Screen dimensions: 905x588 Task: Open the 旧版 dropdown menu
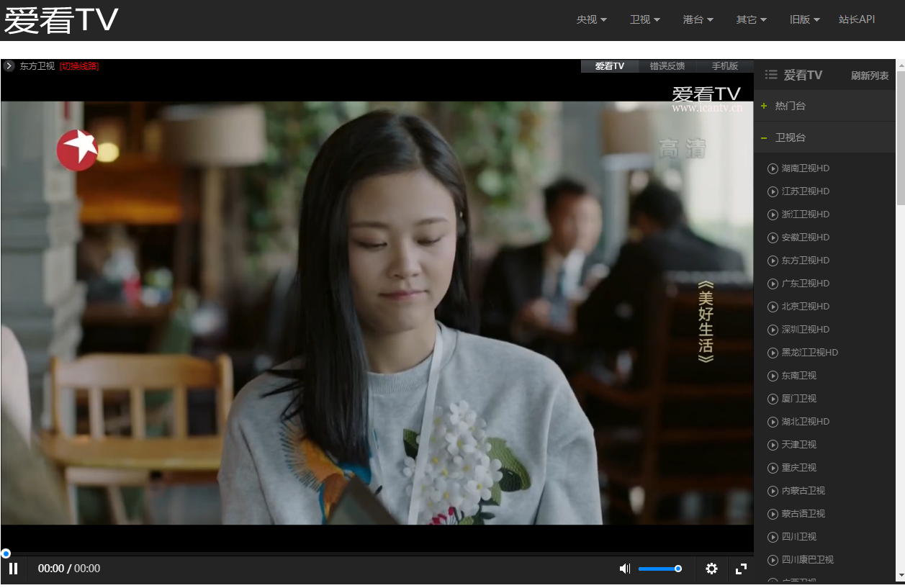click(804, 19)
